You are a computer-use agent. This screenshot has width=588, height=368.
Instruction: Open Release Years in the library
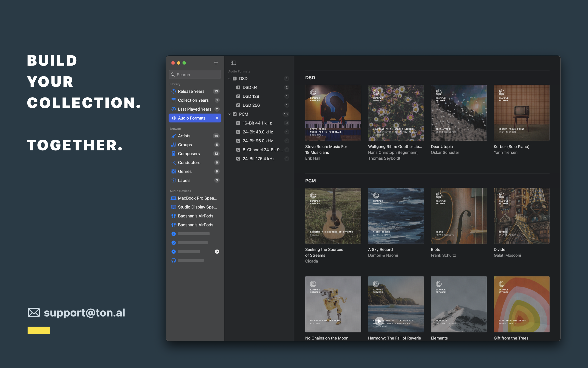tap(195, 91)
